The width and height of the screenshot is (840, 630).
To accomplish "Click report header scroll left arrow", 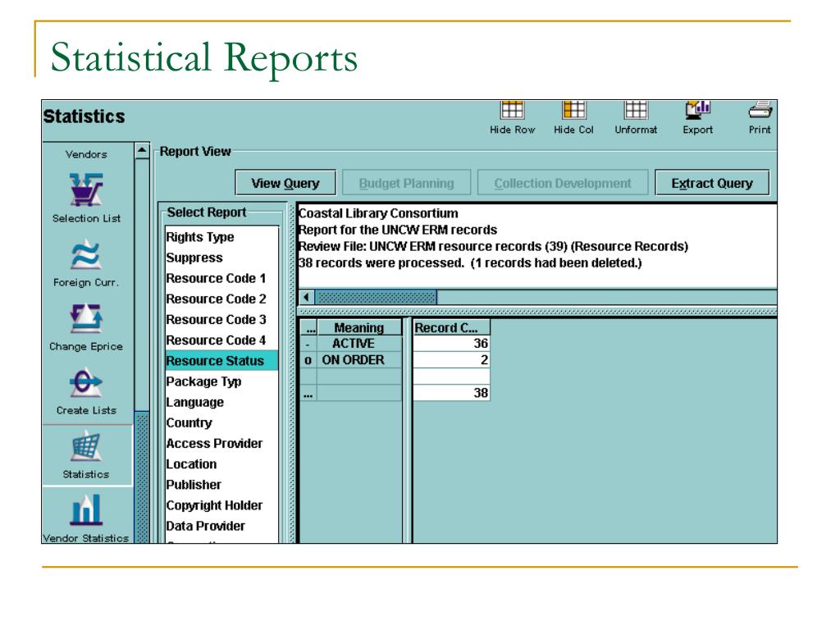I will point(307,297).
